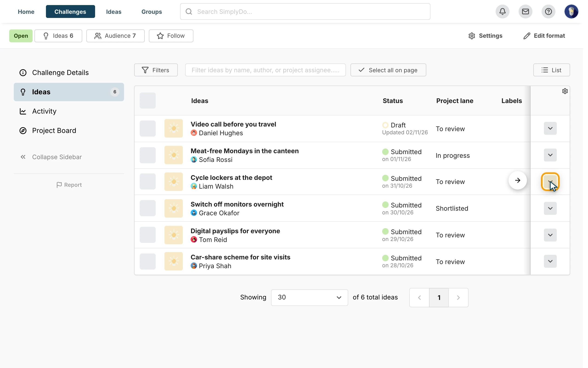Open Project Board in sidebar
The width and height of the screenshot is (588, 368).
(69, 130)
